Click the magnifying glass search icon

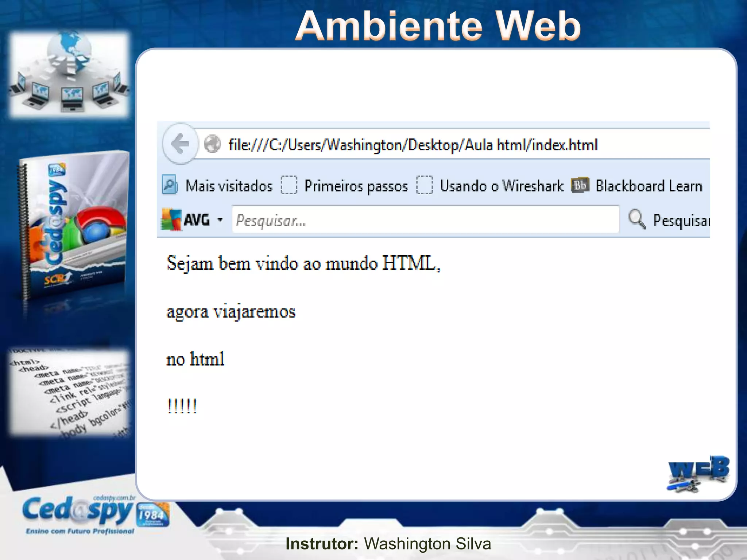coord(637,219)
